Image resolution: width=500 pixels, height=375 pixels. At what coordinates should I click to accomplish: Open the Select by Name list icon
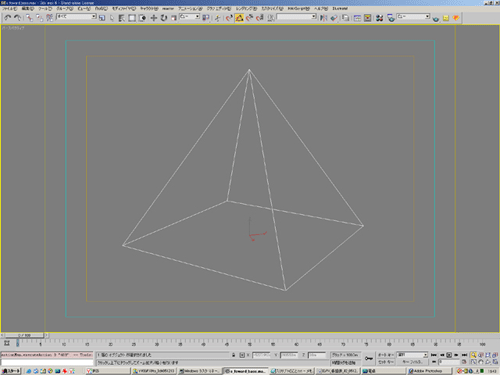pyautogui.click(x=122, y=18)
